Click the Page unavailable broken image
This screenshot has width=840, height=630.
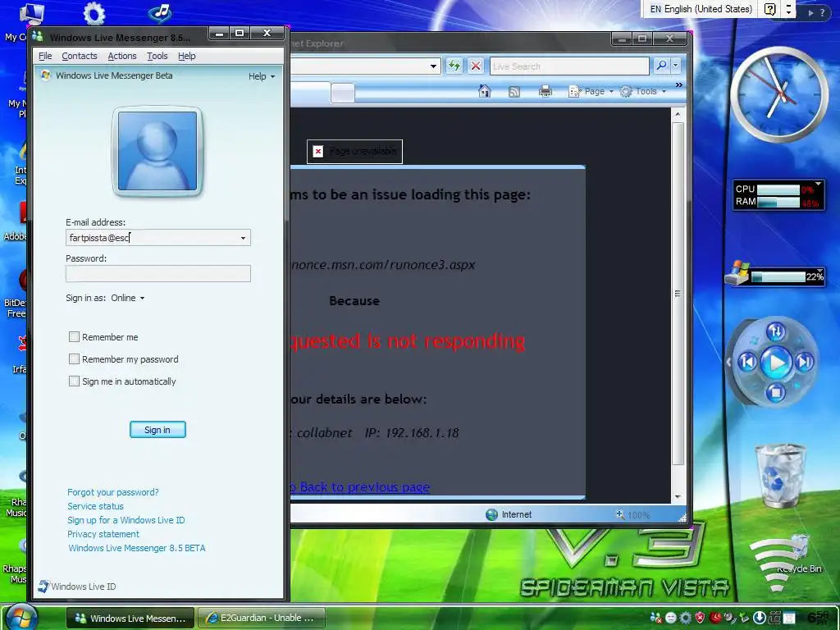tap(354, 152)
